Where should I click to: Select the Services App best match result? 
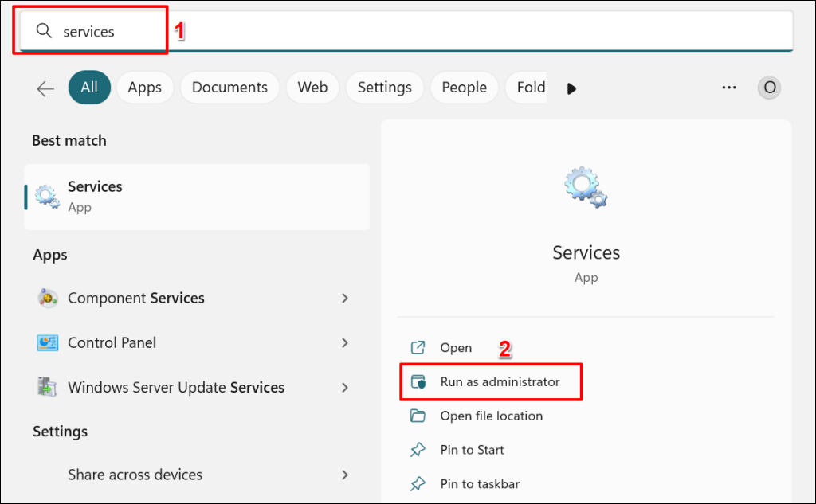click(198, 197)
